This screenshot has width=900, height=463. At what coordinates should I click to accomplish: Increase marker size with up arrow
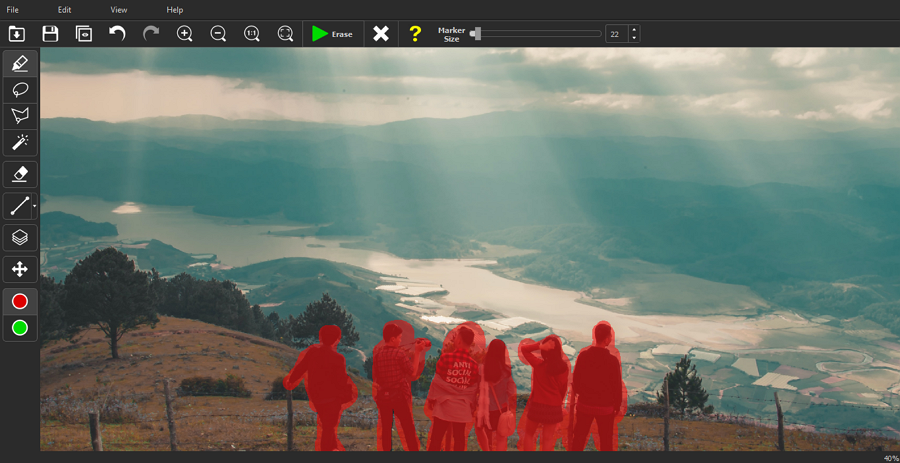(x=634, y=30)
